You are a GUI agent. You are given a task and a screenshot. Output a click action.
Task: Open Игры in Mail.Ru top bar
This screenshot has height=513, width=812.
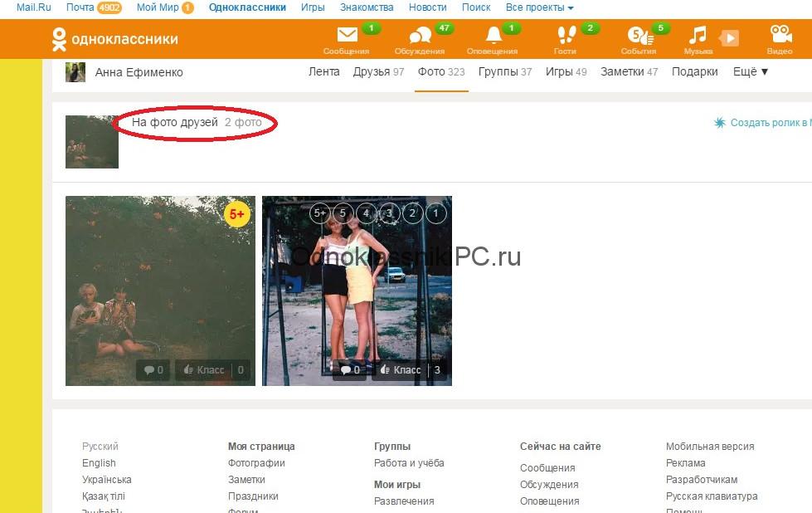[313, 7]
